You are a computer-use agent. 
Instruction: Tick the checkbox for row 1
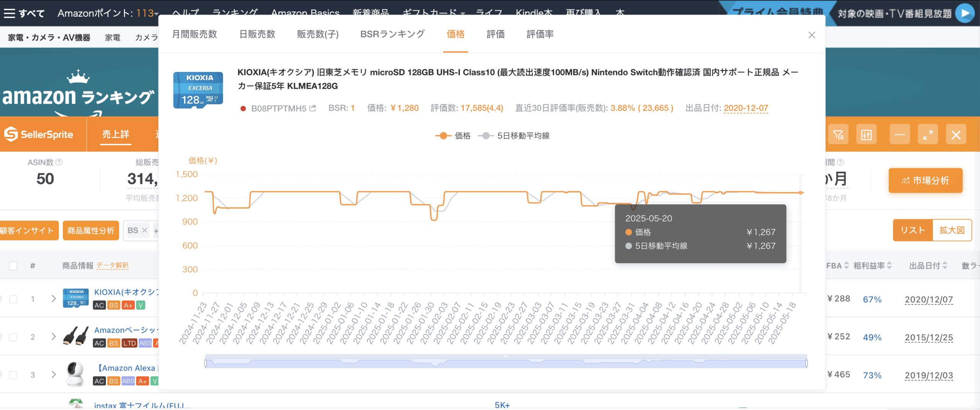click(13, 299)
